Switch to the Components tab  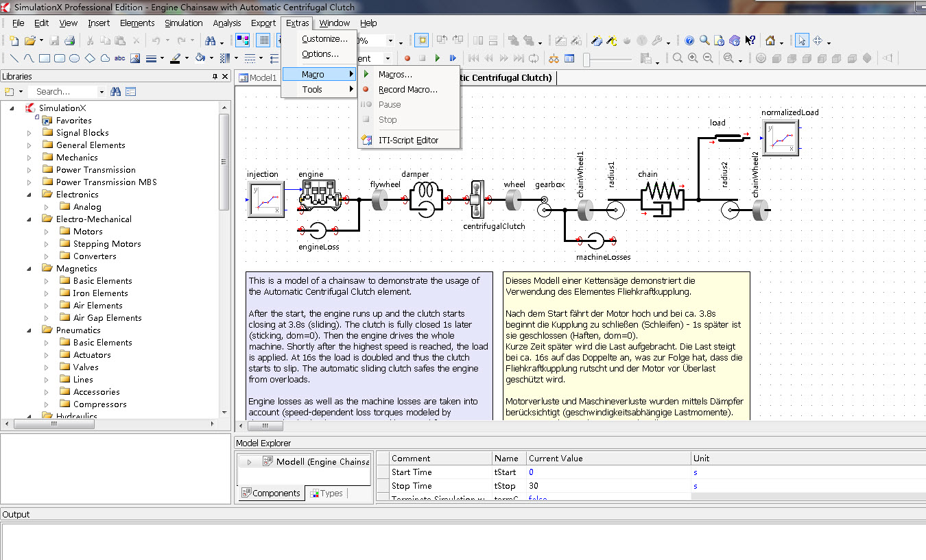coord(271,494)
